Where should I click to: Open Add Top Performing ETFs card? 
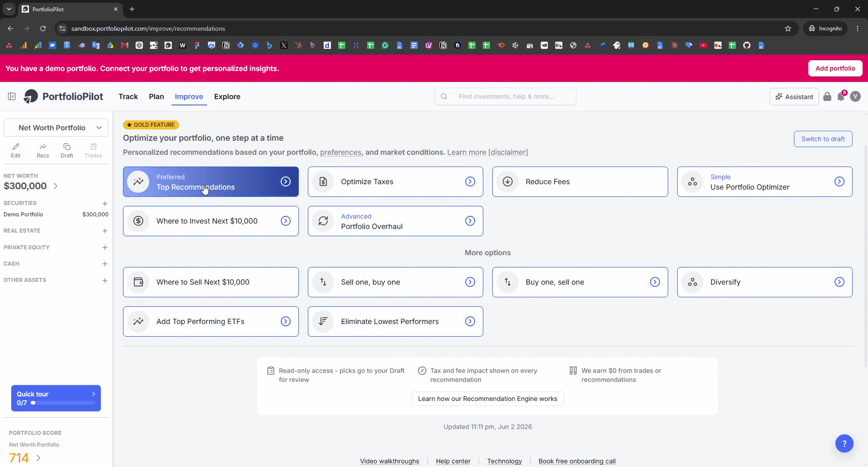(x=211, y=321)
